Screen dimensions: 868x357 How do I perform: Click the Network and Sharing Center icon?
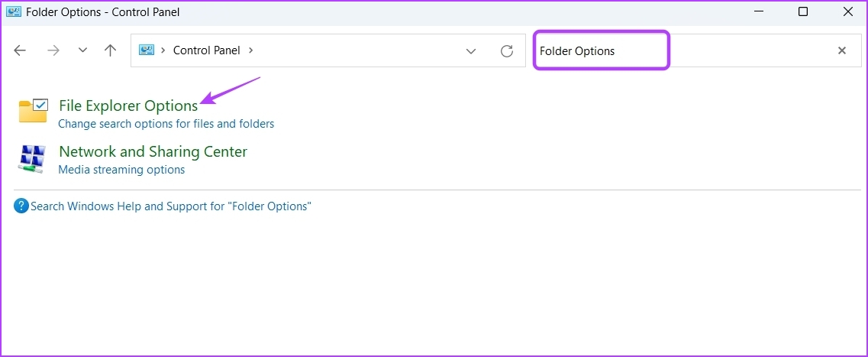(x=33, y=159)
